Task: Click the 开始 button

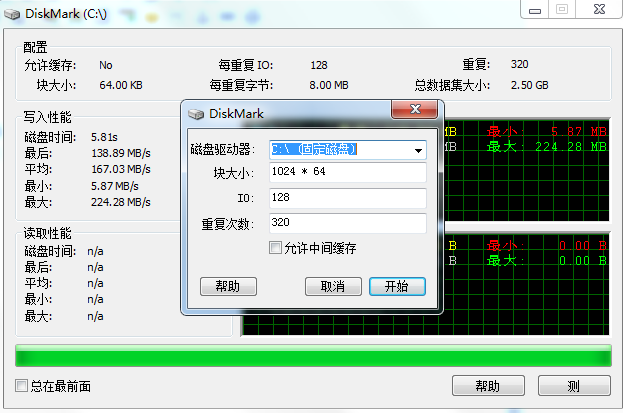Action: point(397,287)
